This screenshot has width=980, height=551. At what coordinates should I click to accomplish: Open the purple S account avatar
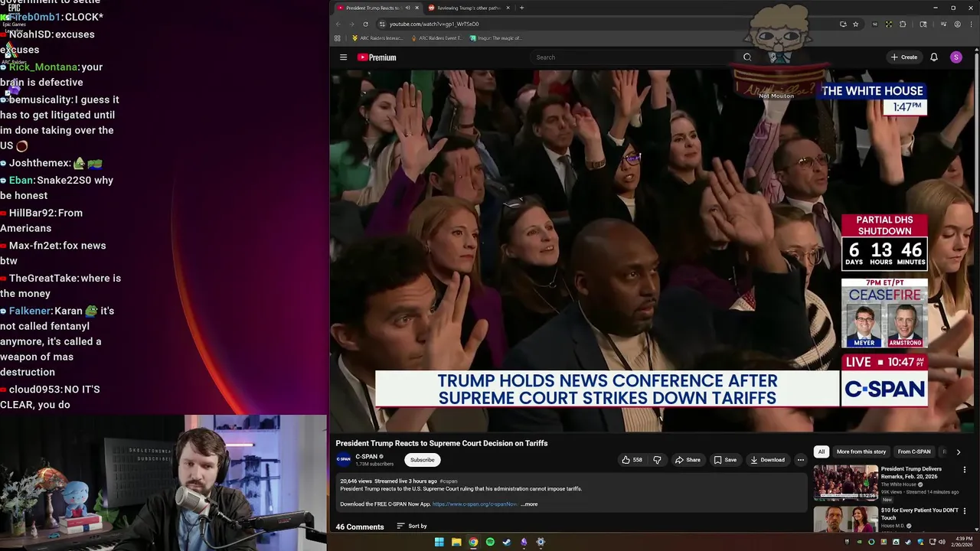pos(955,57)
